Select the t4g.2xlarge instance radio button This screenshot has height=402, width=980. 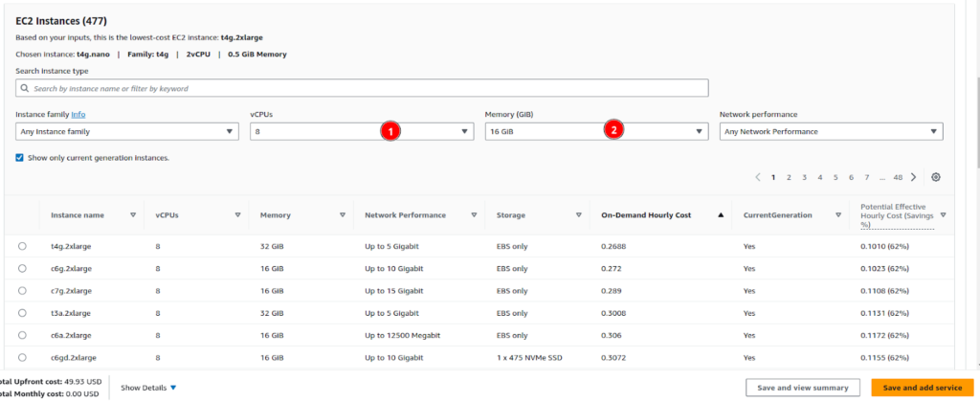tap(23, 246)
